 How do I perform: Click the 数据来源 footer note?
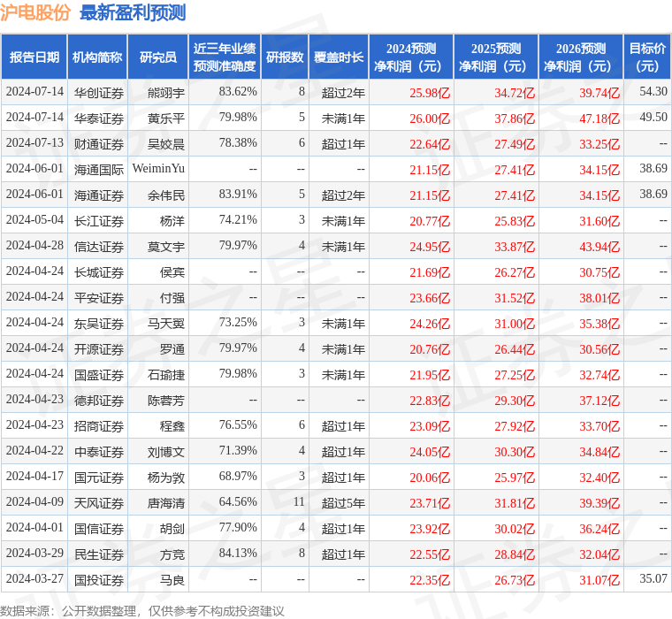141,611
